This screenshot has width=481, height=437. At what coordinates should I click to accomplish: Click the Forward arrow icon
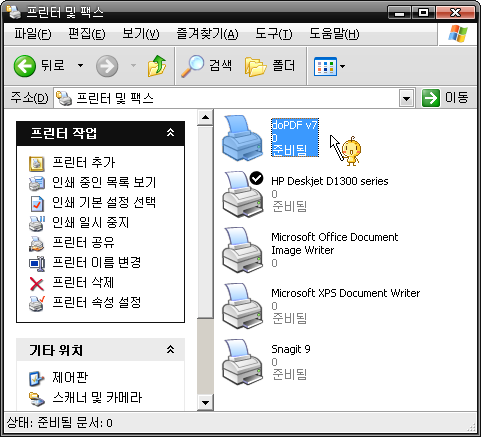click(107, 66)
